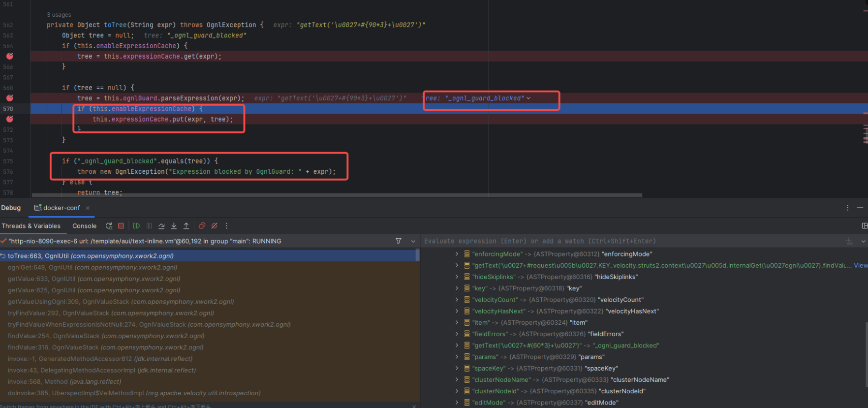Step into the method
This screenshot has width=868, height=408.
pos(174,226)
